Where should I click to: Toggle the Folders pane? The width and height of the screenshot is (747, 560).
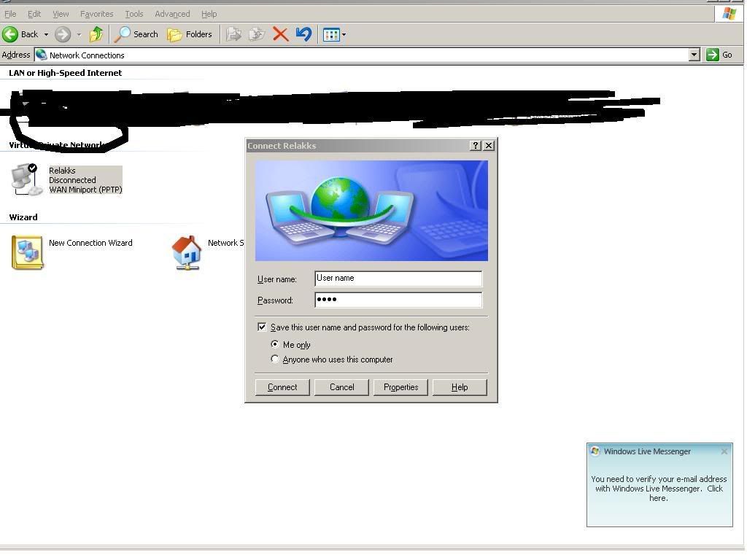coord(189,34)
